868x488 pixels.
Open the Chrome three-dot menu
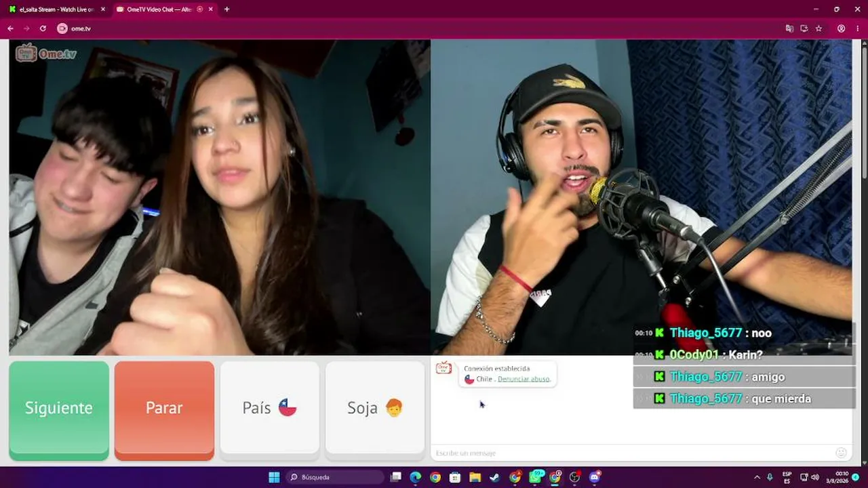tap(856, 28)
